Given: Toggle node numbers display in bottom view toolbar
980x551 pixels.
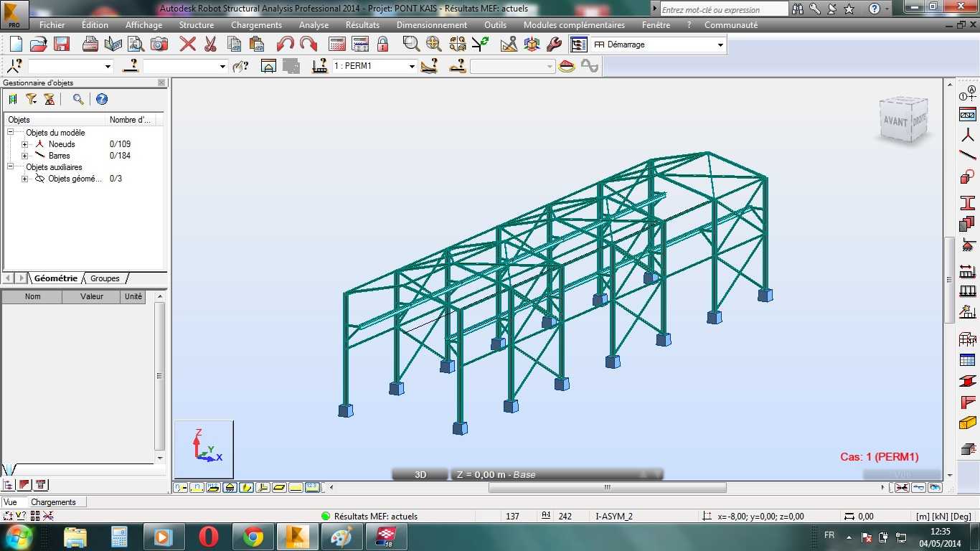Looking at the screenshot, I should pos(180,487).
